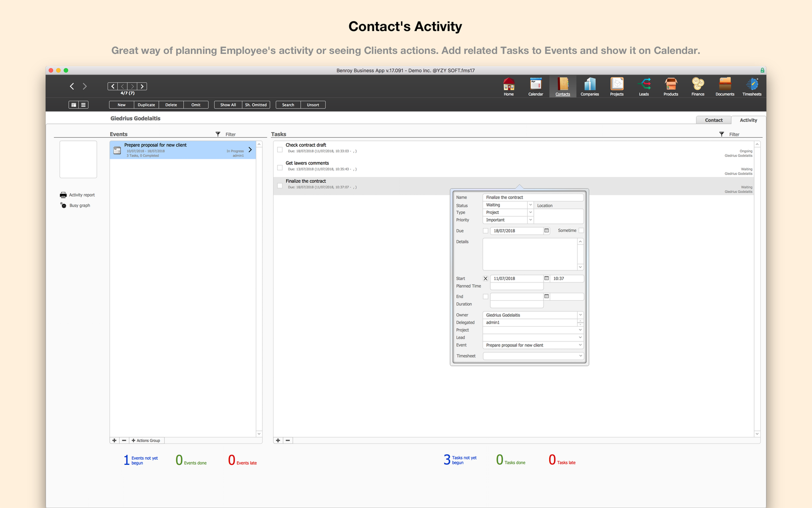The height and width of the screenshot is (508, 812).
Task: Click the Duplicate button
Action: coord(146,105)
